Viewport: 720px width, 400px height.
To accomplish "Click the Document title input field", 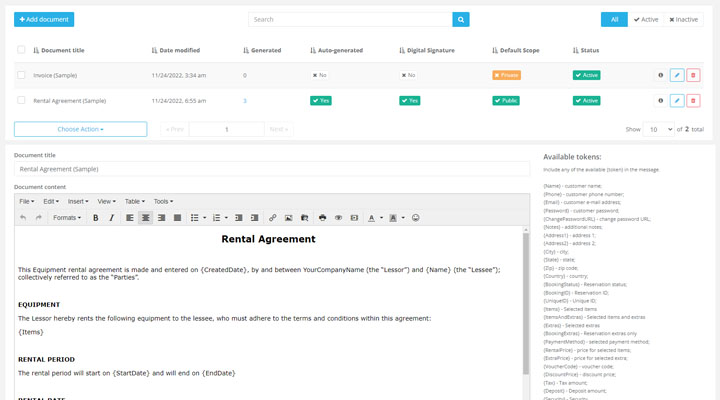I will pos(272,169).
